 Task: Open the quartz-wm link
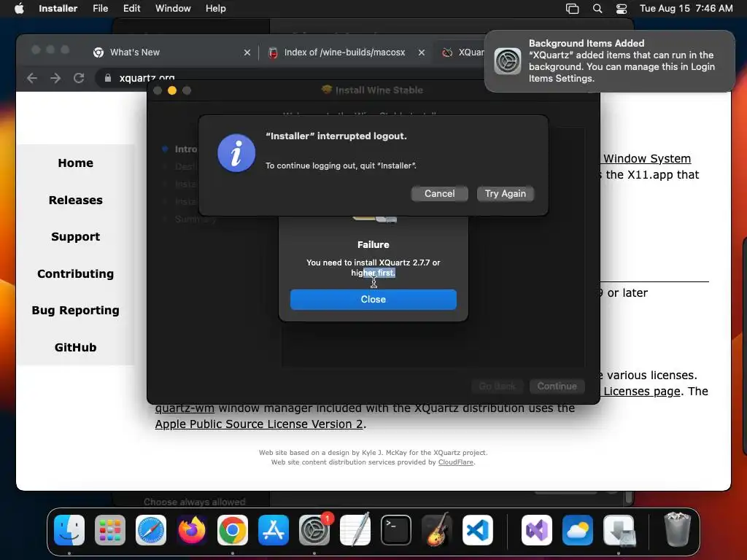point(185,408)
